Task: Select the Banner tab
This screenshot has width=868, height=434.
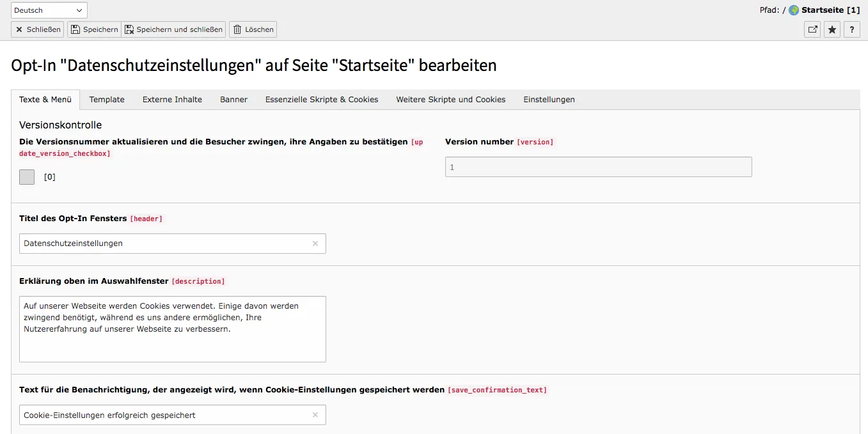Action: click(x=233, y=100)
